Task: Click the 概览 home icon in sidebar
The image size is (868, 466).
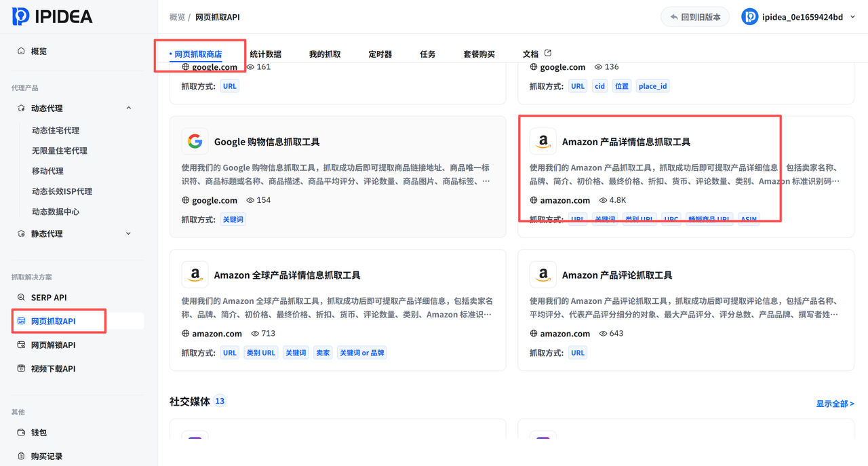Action: [x=21, y=51]
